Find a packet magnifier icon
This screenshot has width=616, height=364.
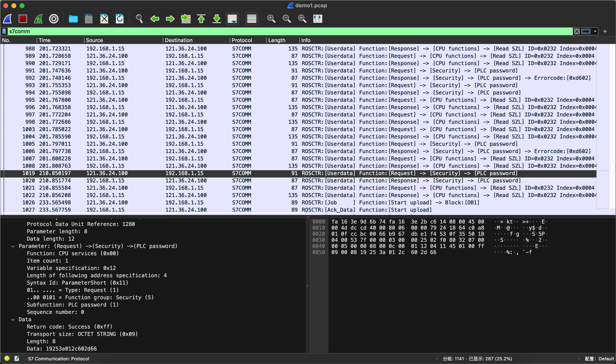point(139,19)
